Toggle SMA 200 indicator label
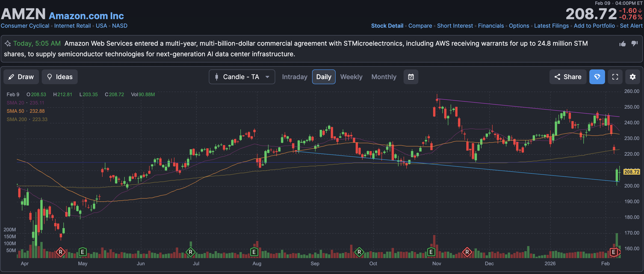Viewport: 644px width, 274px height. [17, 119]
